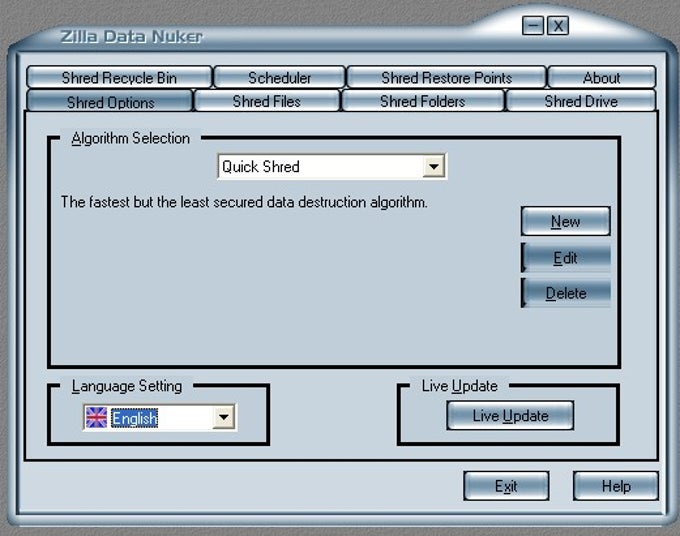Select the Shred Options tab

(x=110, y=101)
